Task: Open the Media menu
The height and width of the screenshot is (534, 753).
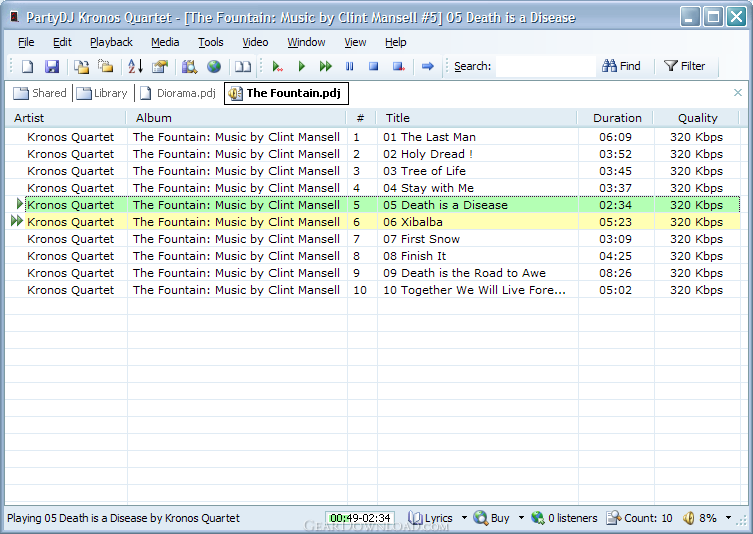Action: (x=165, y=42)
